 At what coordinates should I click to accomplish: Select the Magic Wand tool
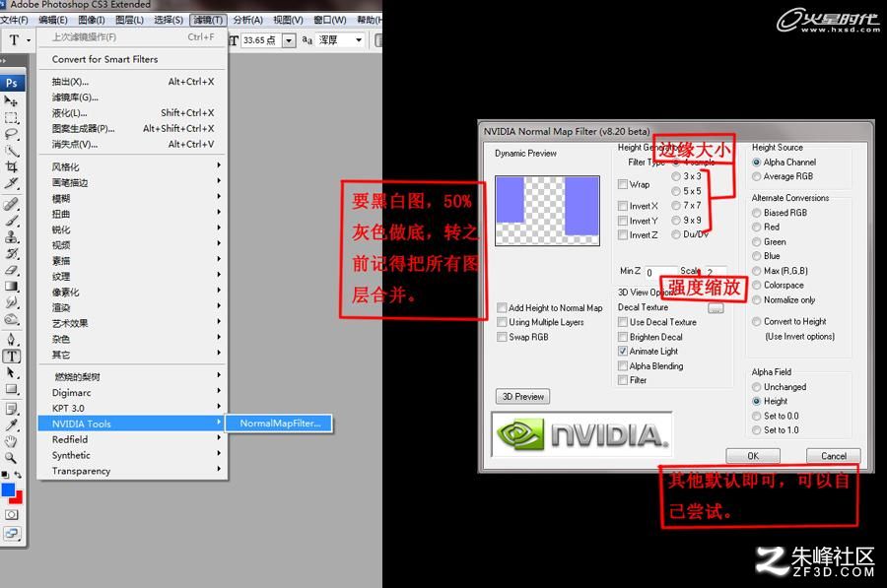[11, 151]
